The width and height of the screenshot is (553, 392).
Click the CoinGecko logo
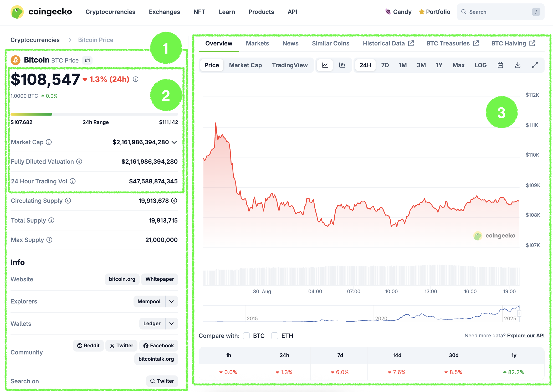41,12
